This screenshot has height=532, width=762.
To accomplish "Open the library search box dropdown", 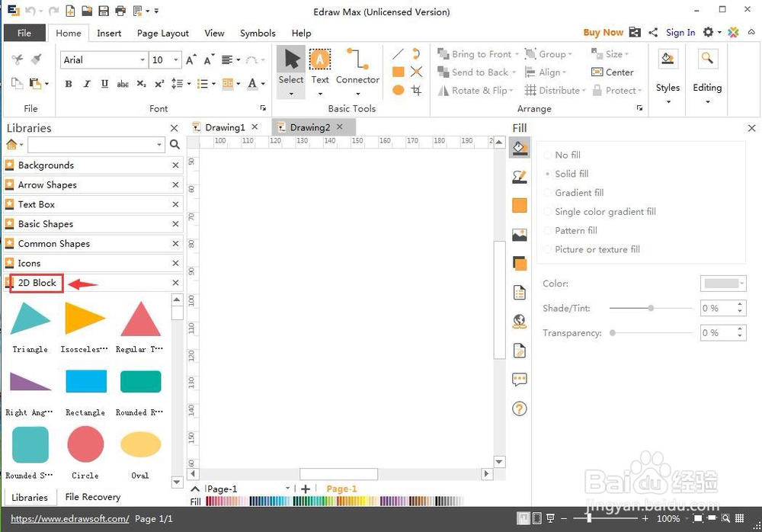I will 159,145.
